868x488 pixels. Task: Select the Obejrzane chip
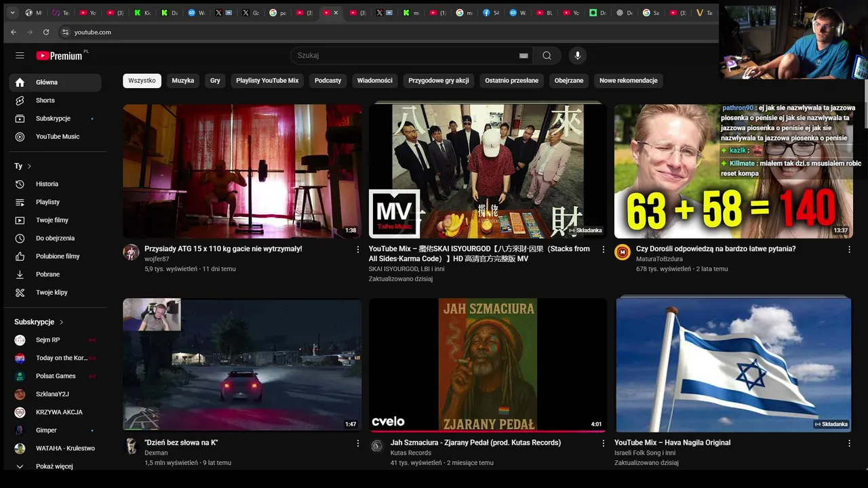click(x=569, y=81)
